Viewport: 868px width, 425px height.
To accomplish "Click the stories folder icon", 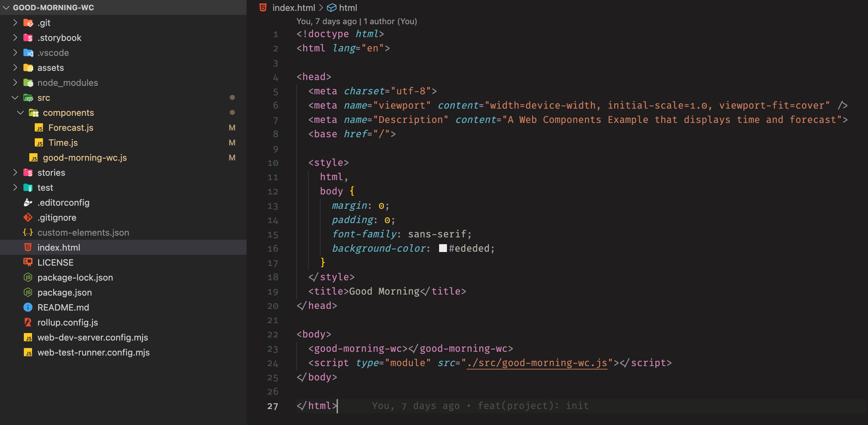I will click(28, 173).
